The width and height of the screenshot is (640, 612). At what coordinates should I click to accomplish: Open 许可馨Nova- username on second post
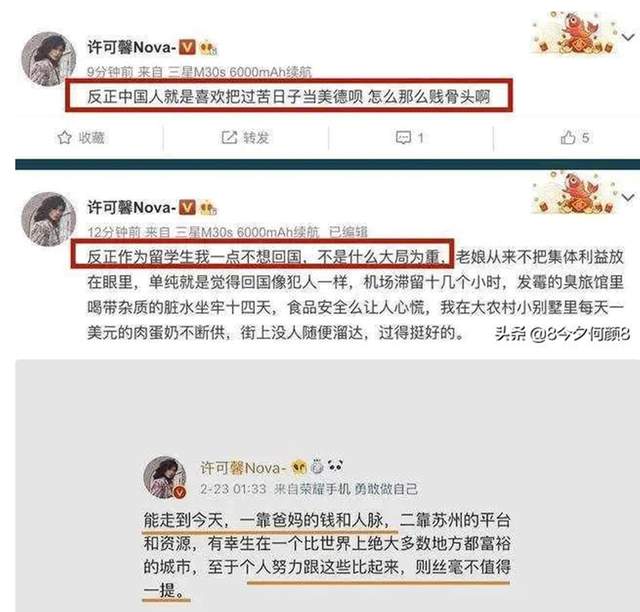click(131, 207)
